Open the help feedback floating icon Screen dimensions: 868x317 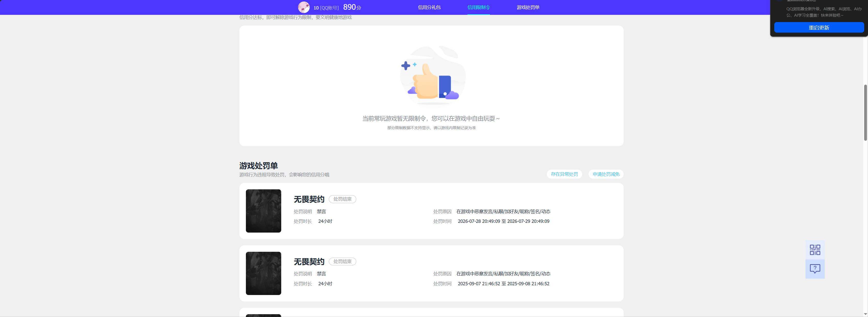[815, 269]
